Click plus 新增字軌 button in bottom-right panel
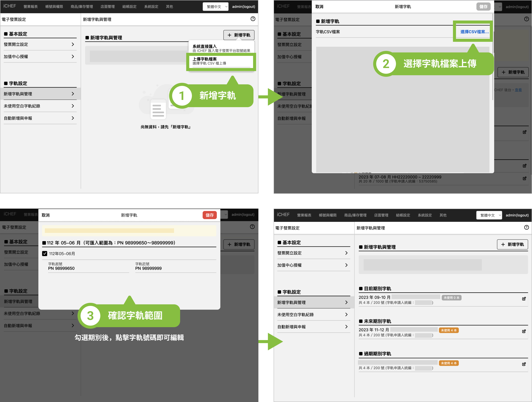Screen dimensions: 532x402 tap(512, 244)
